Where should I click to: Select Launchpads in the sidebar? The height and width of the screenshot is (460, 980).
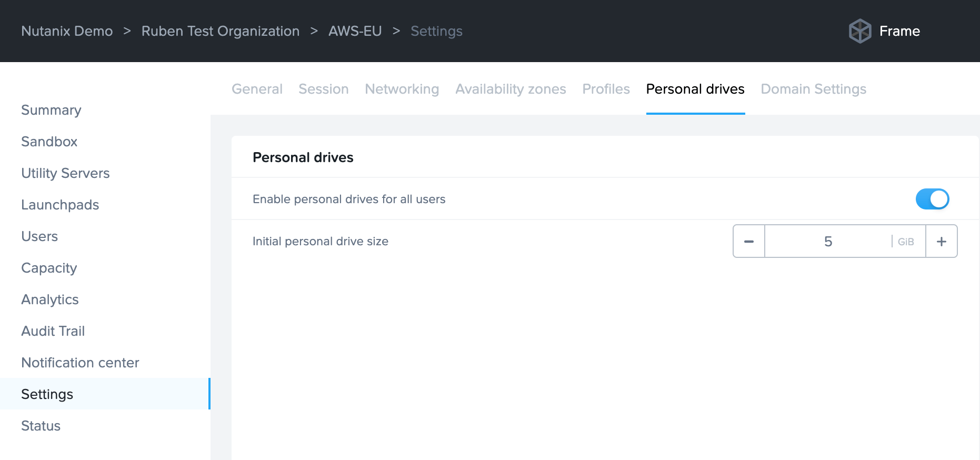pyautogui.click(x=60, y=205)
